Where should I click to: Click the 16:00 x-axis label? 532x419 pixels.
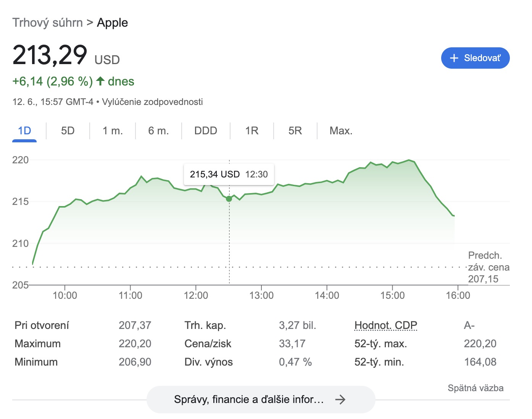(x=458, y=295)
